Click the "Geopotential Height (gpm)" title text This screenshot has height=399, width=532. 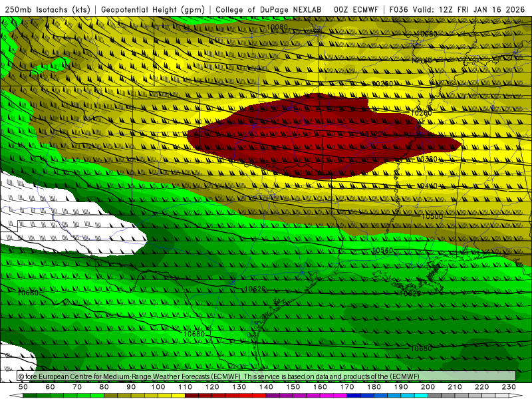point(153,10)
